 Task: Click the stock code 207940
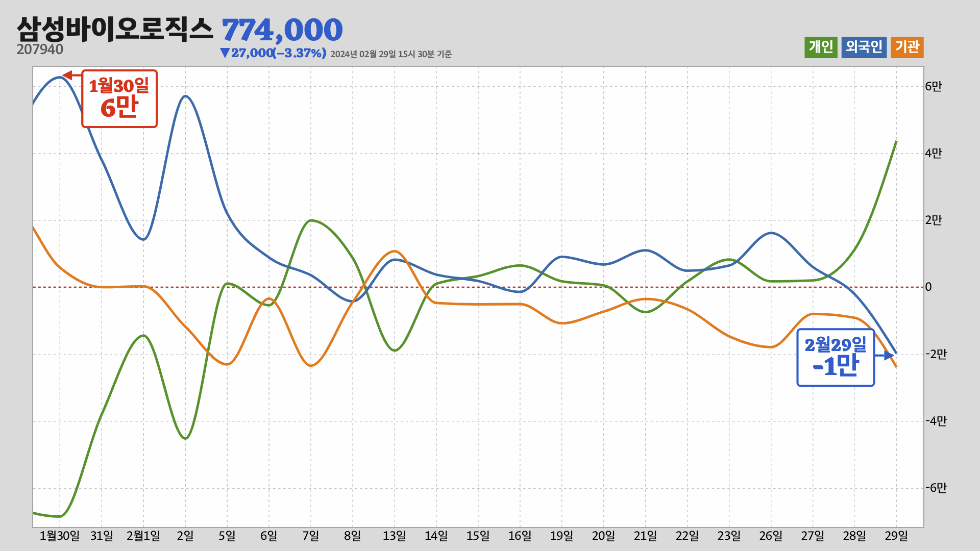pos(40,49)
